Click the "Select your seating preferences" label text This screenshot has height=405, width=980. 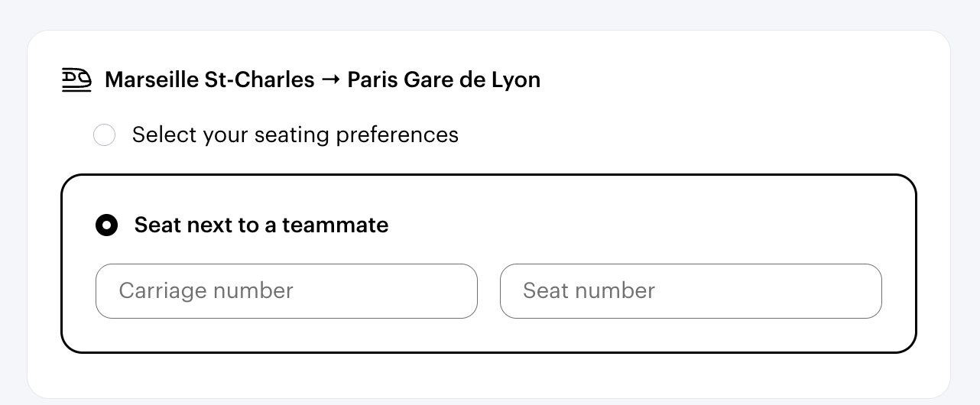tap(295, 135)
